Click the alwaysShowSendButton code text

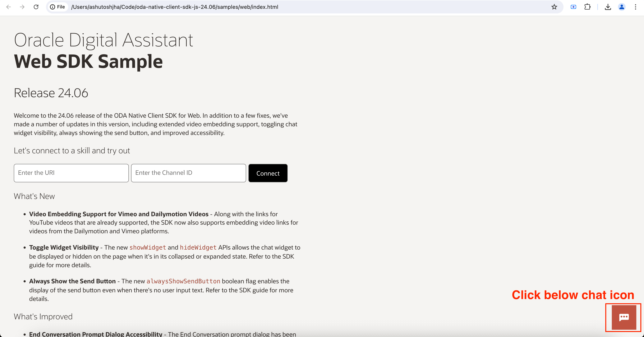pos(183,281)
